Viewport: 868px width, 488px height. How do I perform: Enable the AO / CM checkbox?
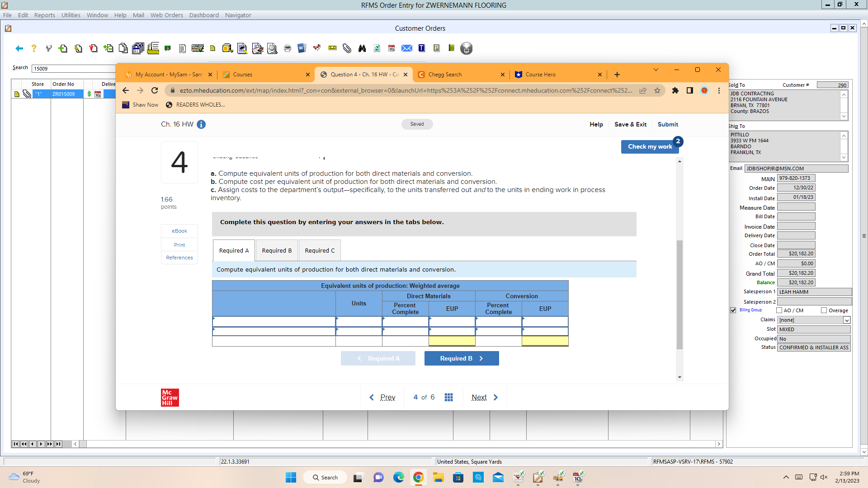point(779,310)
